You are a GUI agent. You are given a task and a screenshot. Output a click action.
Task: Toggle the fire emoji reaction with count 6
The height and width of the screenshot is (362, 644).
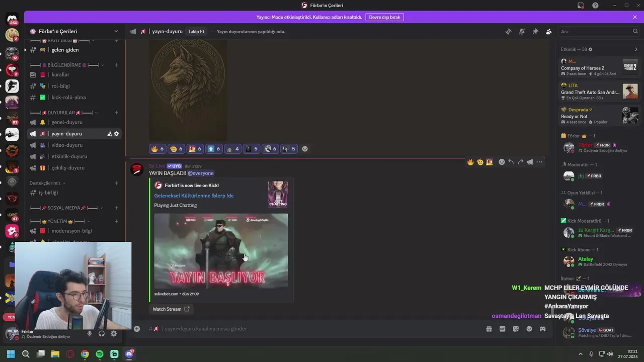click(157, 149)
